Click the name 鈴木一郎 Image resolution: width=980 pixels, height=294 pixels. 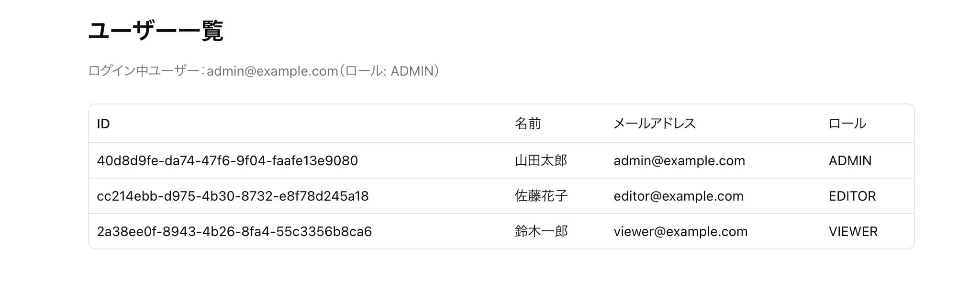tap(541, 231)
